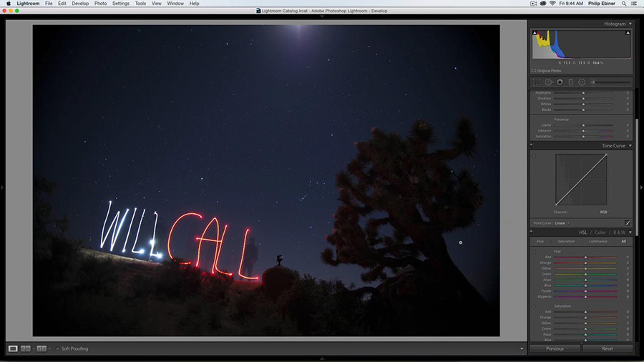Select HSL mode in panel header
The height and width of the screenshot is (362, 644).
[x=582, y=233]
